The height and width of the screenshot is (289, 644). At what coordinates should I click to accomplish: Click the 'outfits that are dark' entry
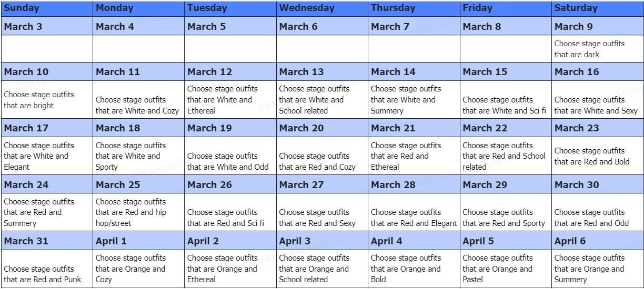(597, 49)
